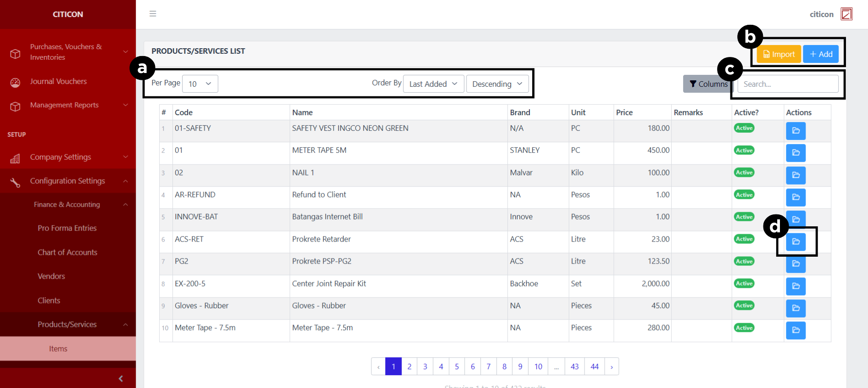
Task: Open folder action for INNOVE-BAT row
Action: click(x=796, y=219)
